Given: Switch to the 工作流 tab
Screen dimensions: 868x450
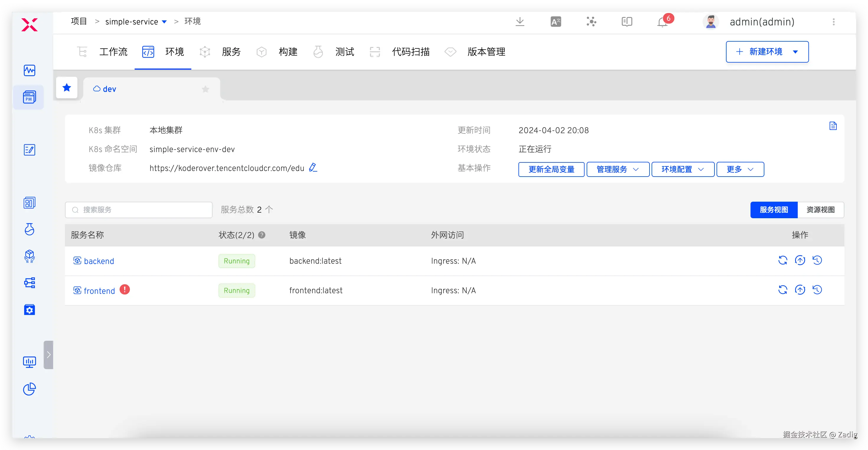Looking at the screenshot, I should 113,52.
